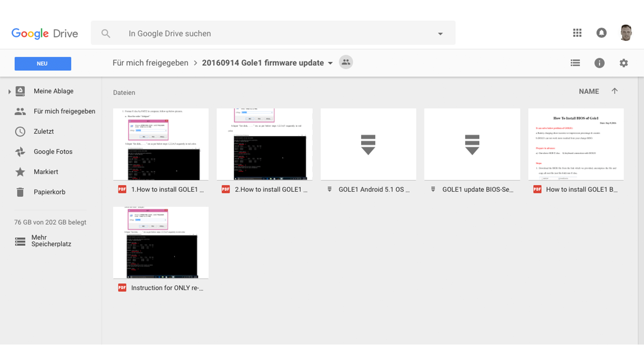
Task: Click the archive icon of GOLE1 update BIOS
Action: tap(433, 189)
